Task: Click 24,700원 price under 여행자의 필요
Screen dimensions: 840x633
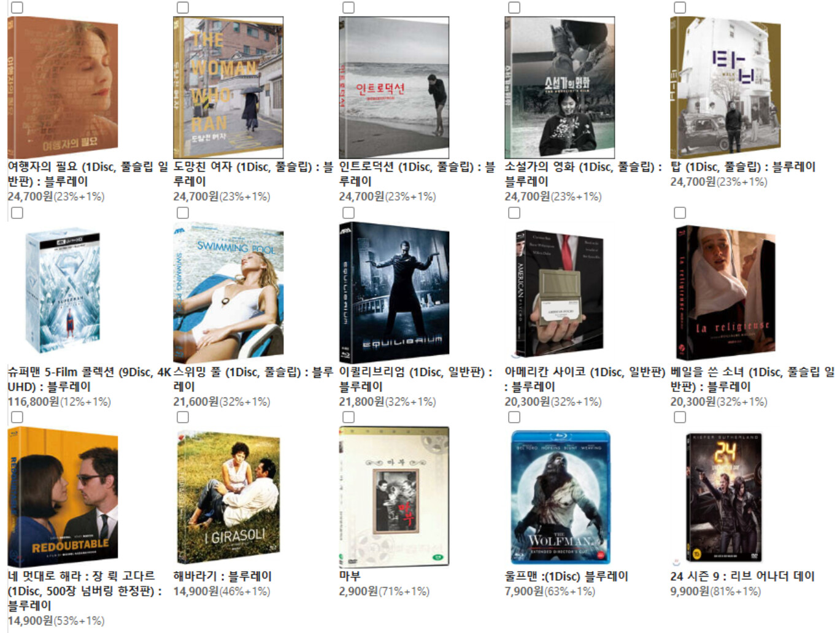Action: click(30, 196)
